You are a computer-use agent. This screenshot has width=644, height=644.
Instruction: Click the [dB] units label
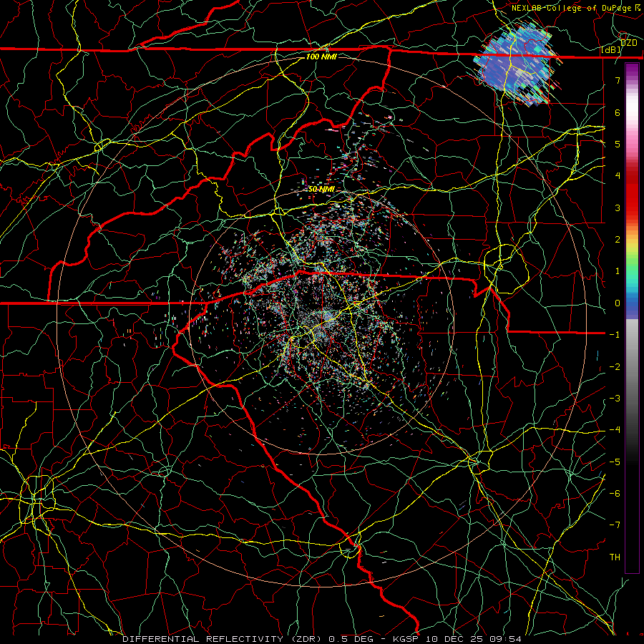(x=611, y=50)
